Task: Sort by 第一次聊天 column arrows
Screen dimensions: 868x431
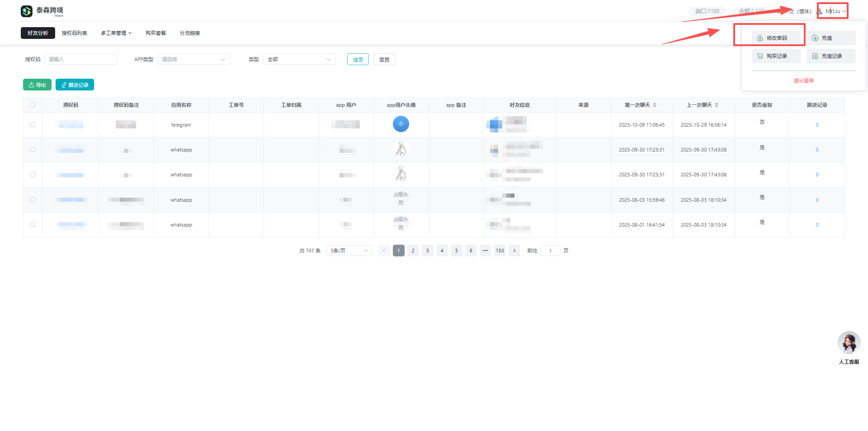Action: 655,105
